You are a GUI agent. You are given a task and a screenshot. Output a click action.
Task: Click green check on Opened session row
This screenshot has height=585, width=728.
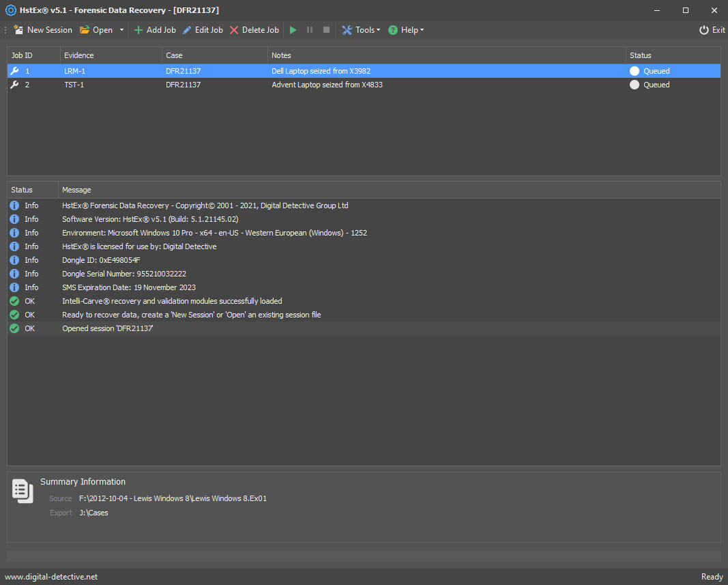tap(14, 328)
